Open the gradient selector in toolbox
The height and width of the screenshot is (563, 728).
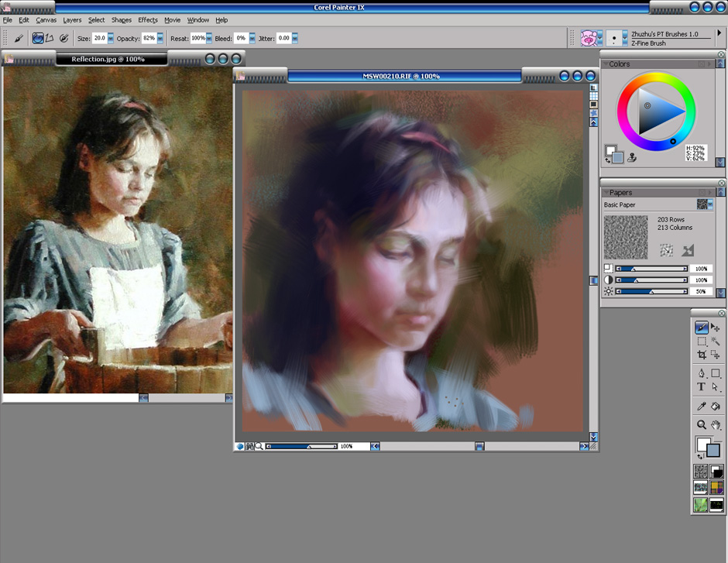[x=716, y=472]
